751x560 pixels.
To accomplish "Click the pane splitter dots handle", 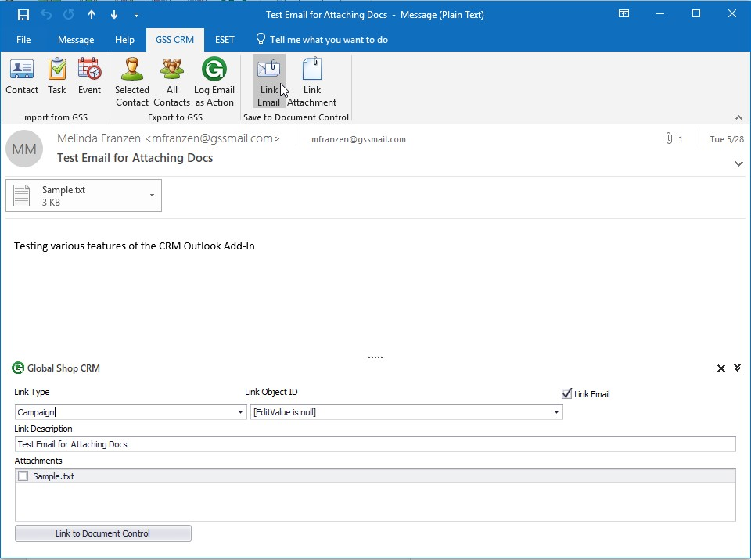I will (x=375, y=357).
